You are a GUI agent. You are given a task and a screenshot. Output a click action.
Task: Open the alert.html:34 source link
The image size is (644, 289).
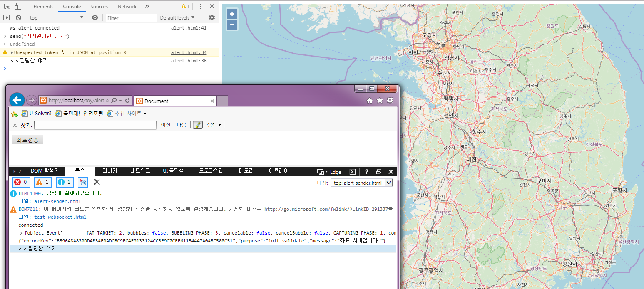(x=189, y=52)
